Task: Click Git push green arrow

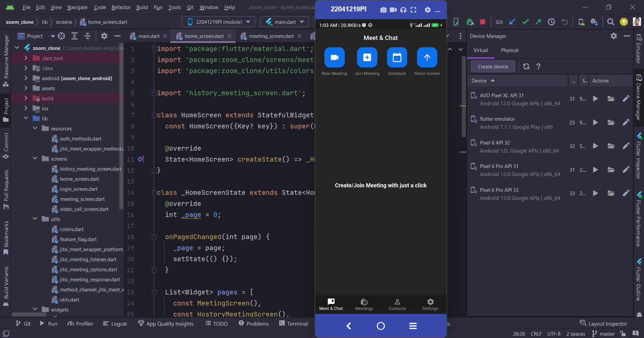Action: (x=538, y=22)
